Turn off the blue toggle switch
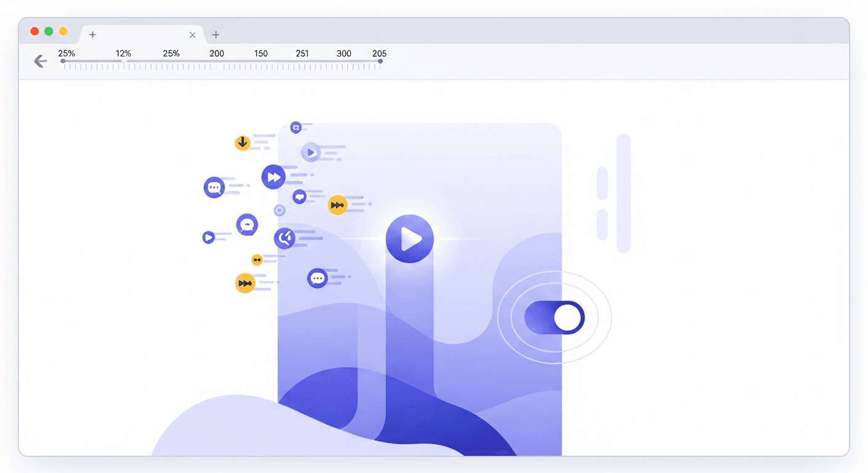The height and width of the screenshot is (473, 868). click(554, 317)
